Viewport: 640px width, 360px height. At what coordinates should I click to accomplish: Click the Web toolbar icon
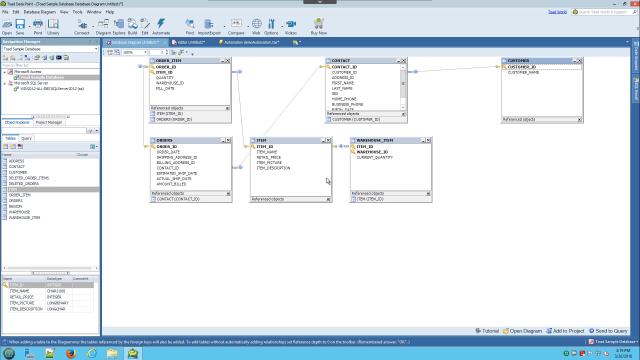point(256,27)
